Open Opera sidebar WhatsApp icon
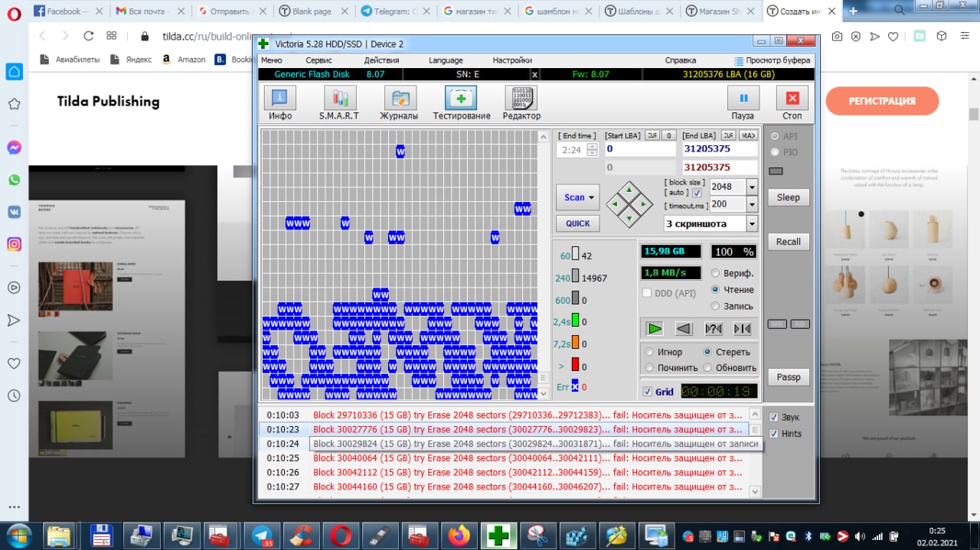 [14, 180]
